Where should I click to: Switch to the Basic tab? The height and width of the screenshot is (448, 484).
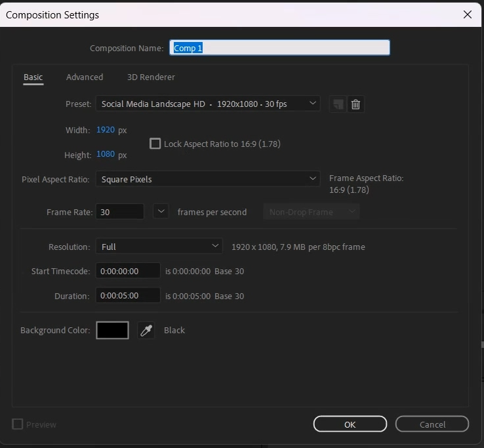[33, 77]
